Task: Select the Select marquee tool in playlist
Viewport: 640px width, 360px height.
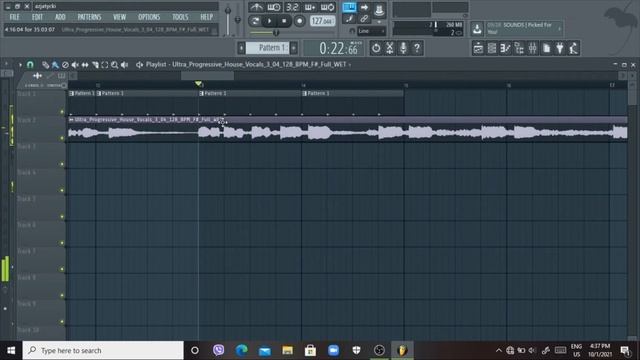Action: (x=105, y=64)
